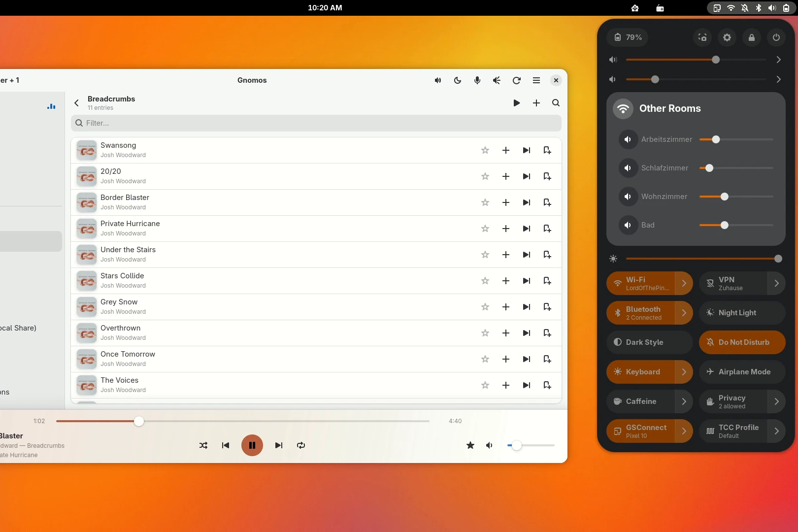This screenshot has height=532, width=798.
Task: Toggle Do Not Disturb
Action: click(742, 342)
